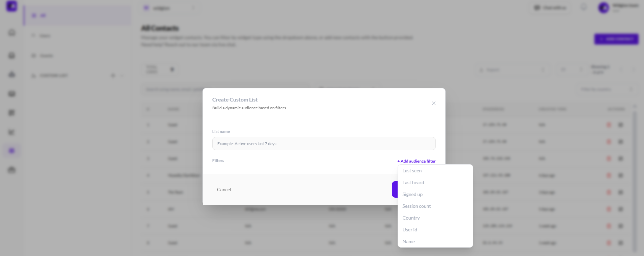
Task: Pick the Signed up filter option
Action: [412, 195]
